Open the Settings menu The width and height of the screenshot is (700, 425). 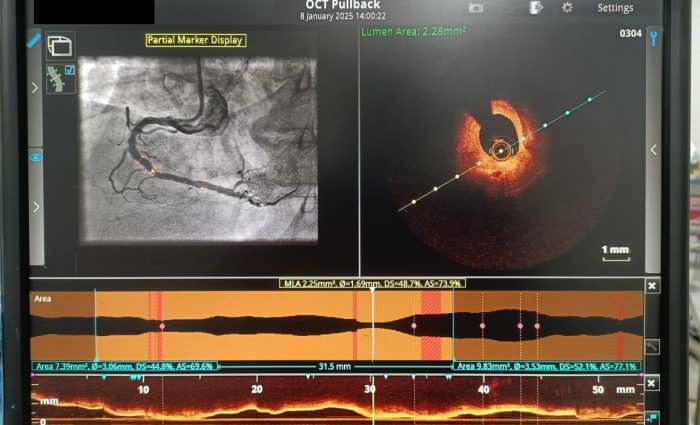(x=615, y=8)
